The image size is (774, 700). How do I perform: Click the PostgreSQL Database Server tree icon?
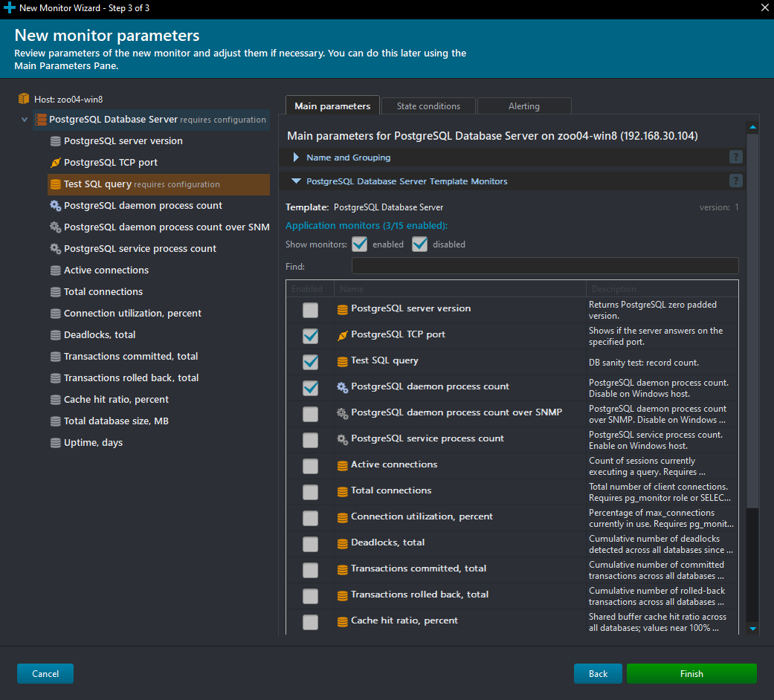40,120
